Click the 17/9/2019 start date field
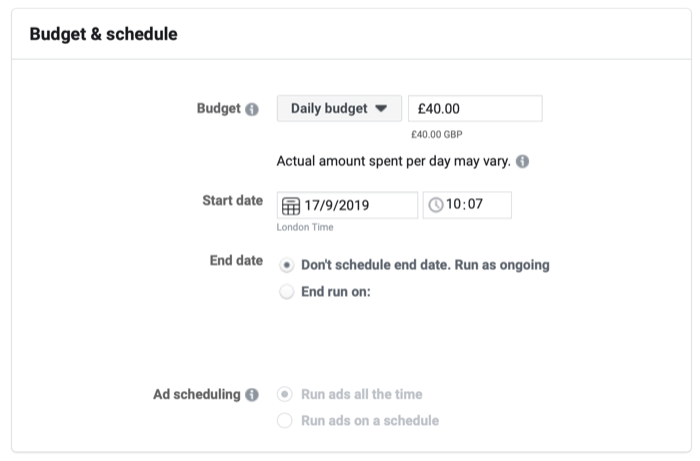Screen dimensions: 700x461 347,205
